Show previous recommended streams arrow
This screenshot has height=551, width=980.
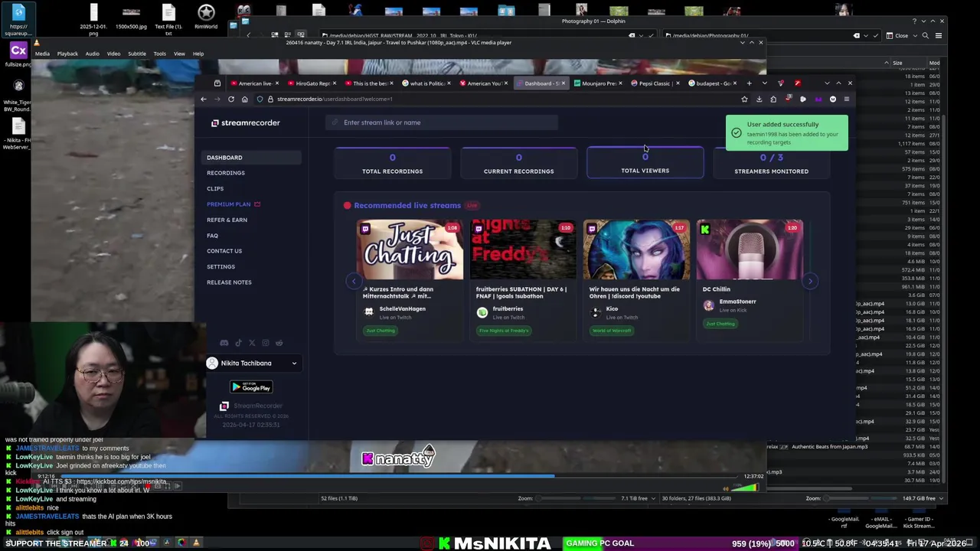point(354,281)
